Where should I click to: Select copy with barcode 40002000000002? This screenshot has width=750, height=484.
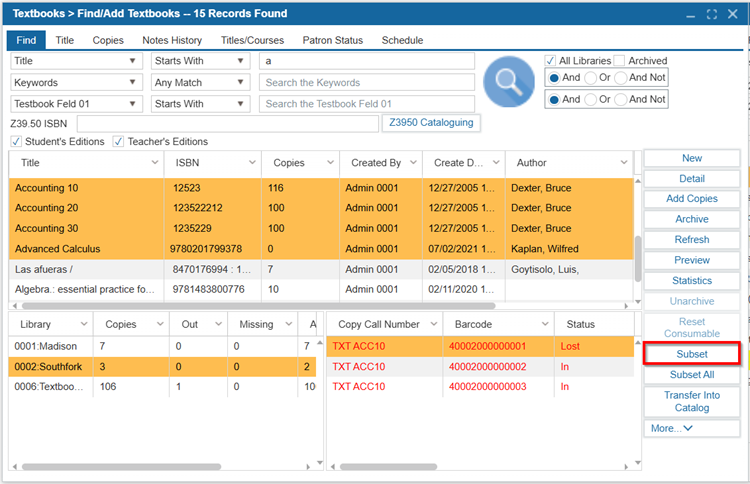(x=480, y=367)
